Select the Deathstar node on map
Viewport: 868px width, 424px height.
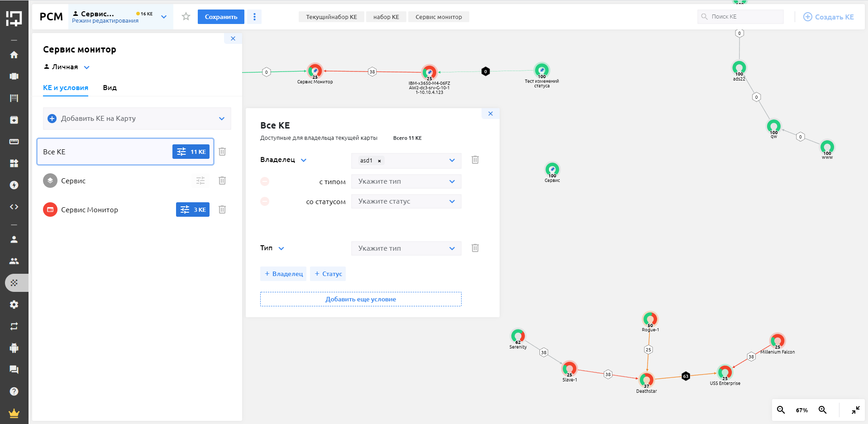point(647,379)
